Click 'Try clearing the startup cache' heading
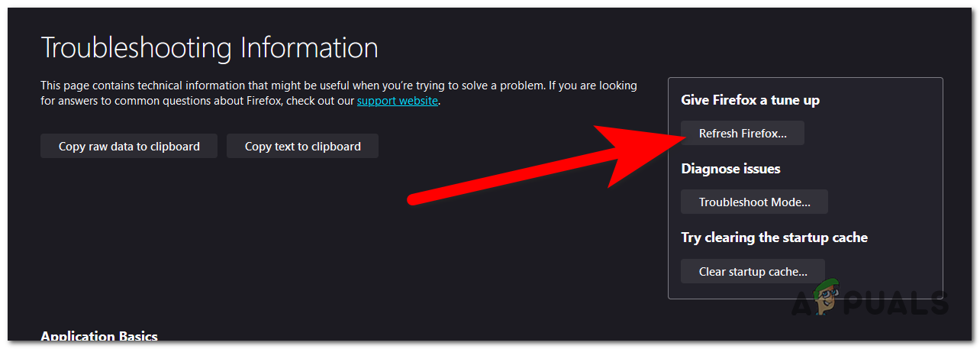The height and width of the screenshot is (349, 980). pos(774,238)
